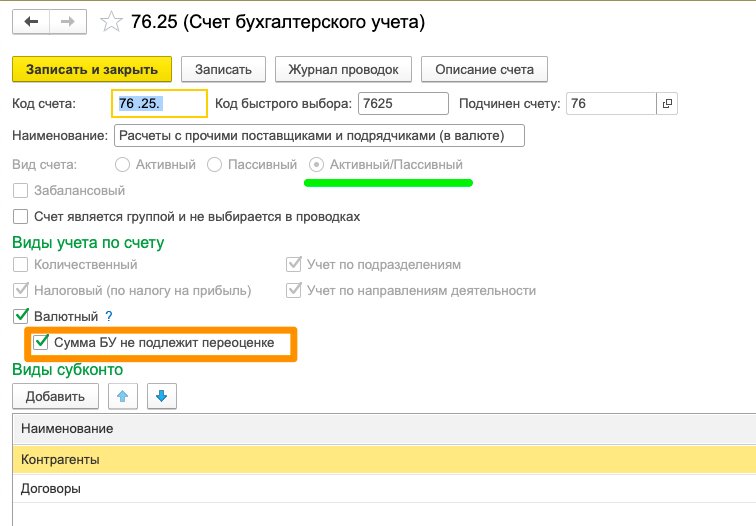Screen dimensions: 756x526
Task: Go forward with the right arrow button
Action: tap(68, 22)
